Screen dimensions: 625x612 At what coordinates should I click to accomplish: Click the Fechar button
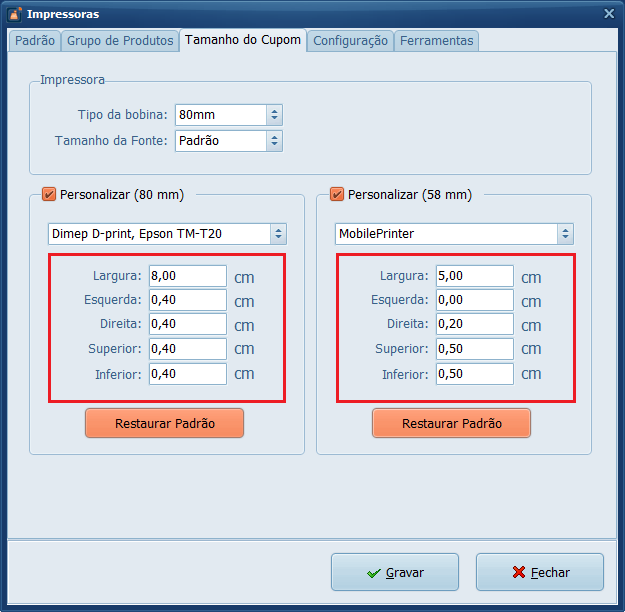point(540,572)
